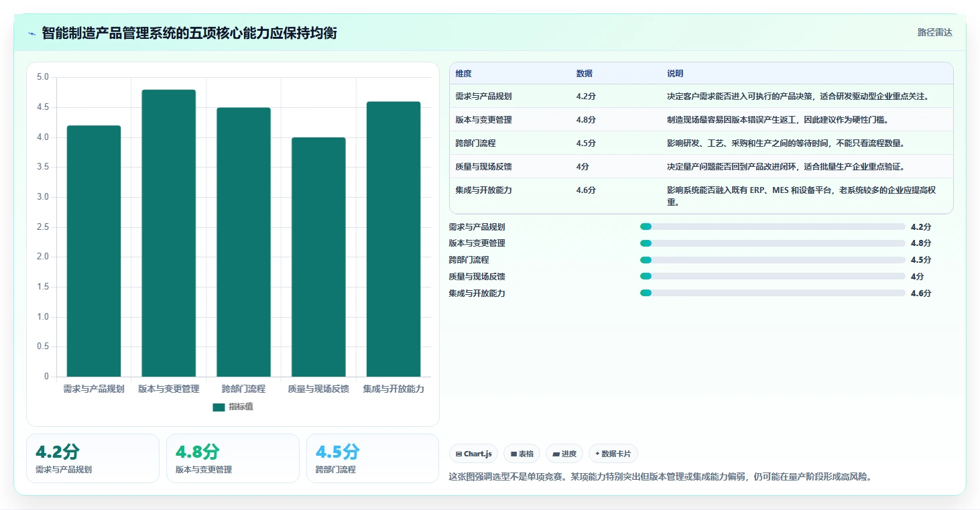Click progress bar for 版本与变更管理
The width and height of the screenshot is (980, 510).
tap(773, 243)
